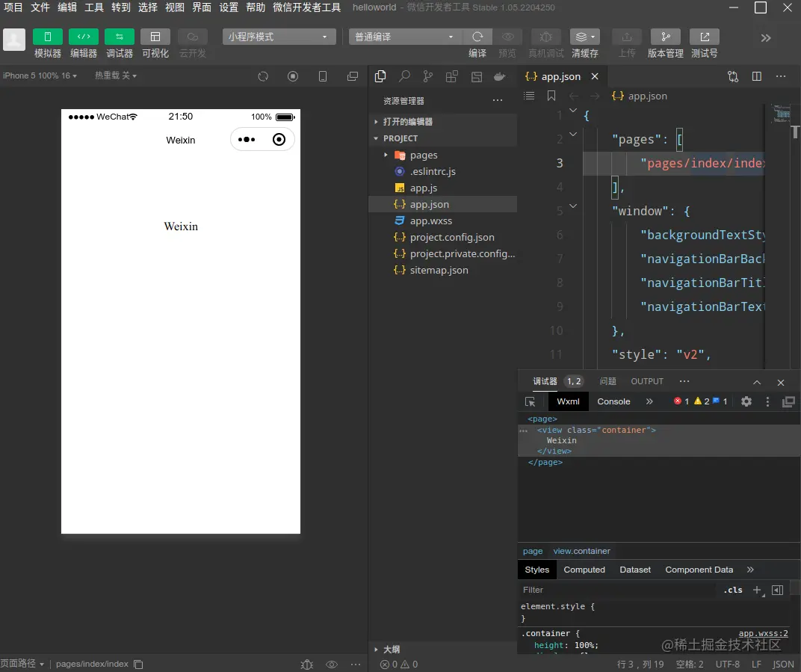Viewport: 801px width, 672px height.
Task: Click the view.container breadcrumb
Action: 581,551
